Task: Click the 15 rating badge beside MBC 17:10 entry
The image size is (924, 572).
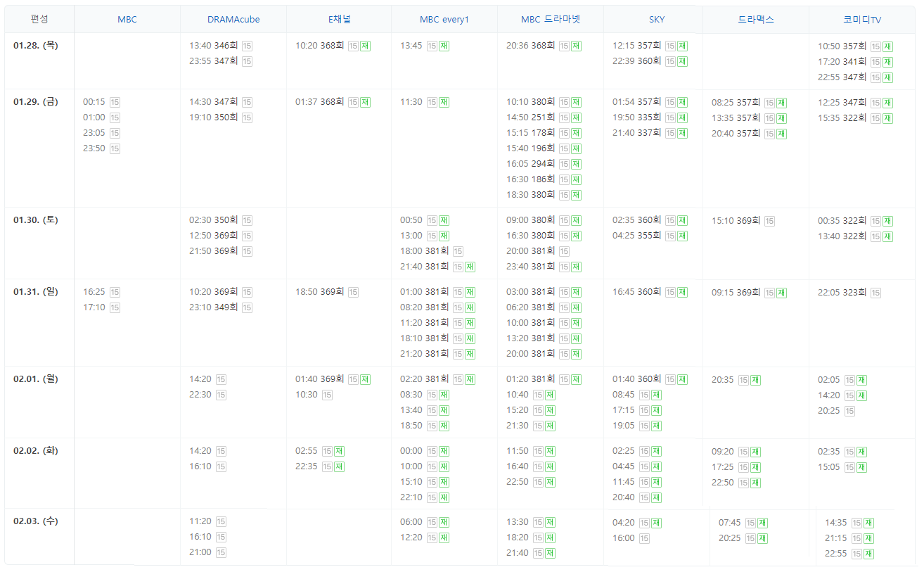Action: click(115, 307)
